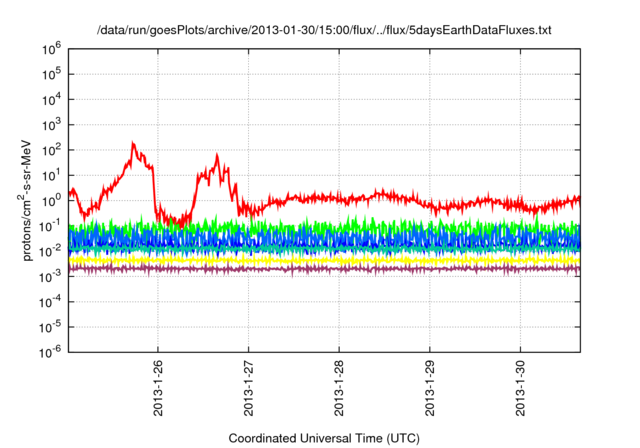The height and width of the screenshot is (448, 640).
Task: Click the 2013-1-30 date tick label
Action: 520,388
